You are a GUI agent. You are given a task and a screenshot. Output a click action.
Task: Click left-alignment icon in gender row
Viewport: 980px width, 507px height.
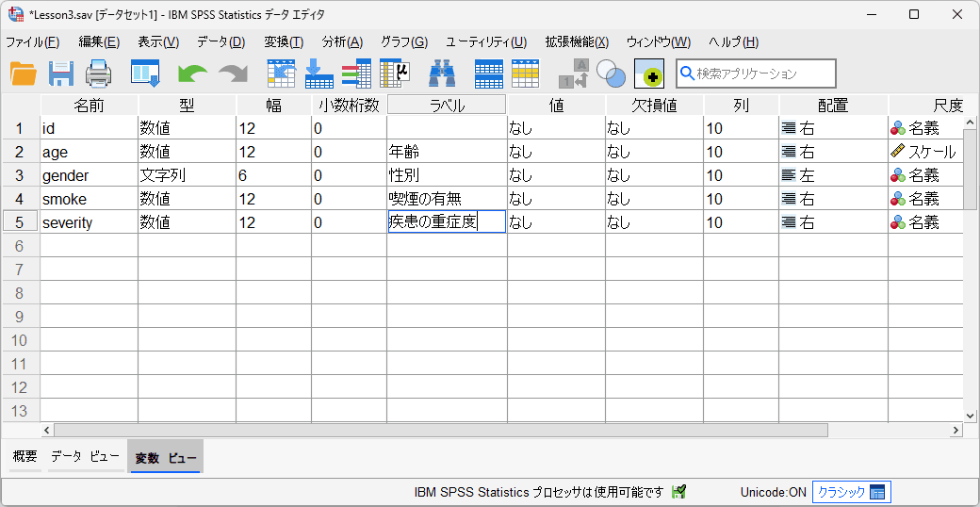pos(788,175)
